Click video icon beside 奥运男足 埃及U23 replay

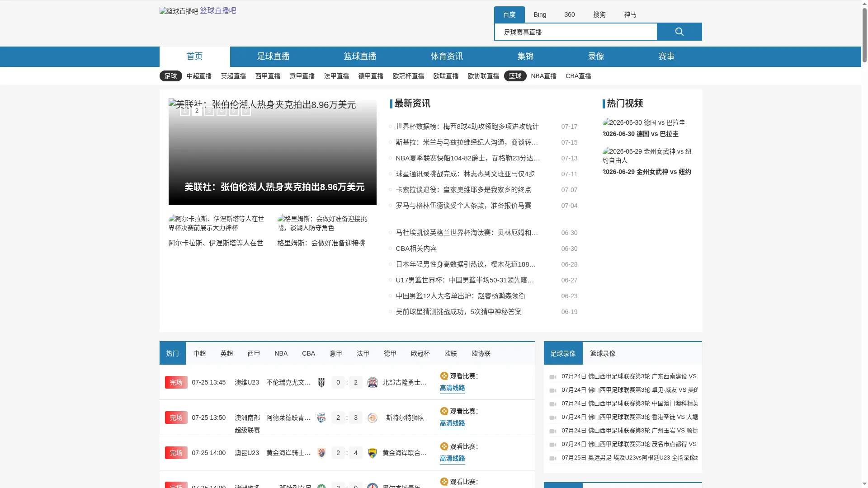(x=552, y=458)
